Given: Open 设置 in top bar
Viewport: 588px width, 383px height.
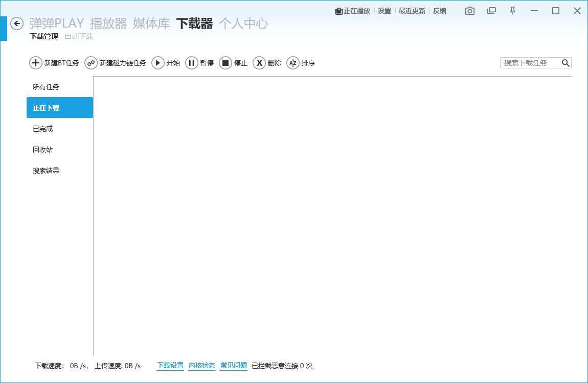Looking at the screenshot, I should 385,11.
